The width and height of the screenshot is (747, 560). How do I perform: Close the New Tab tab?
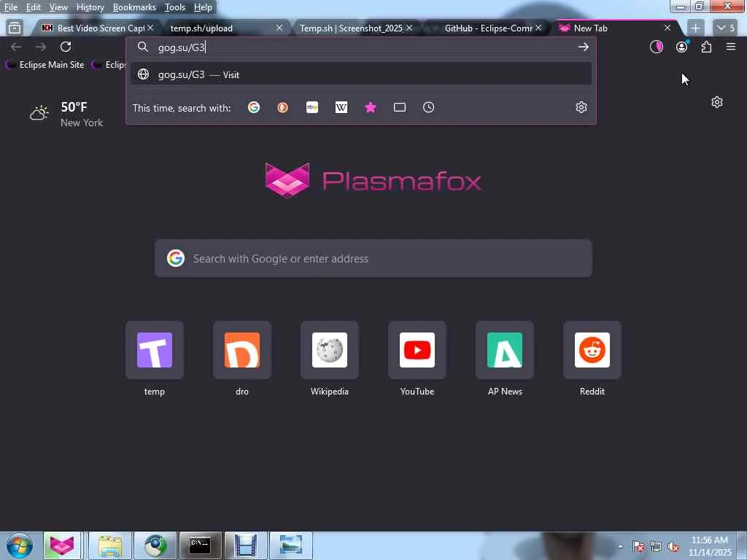667,28
